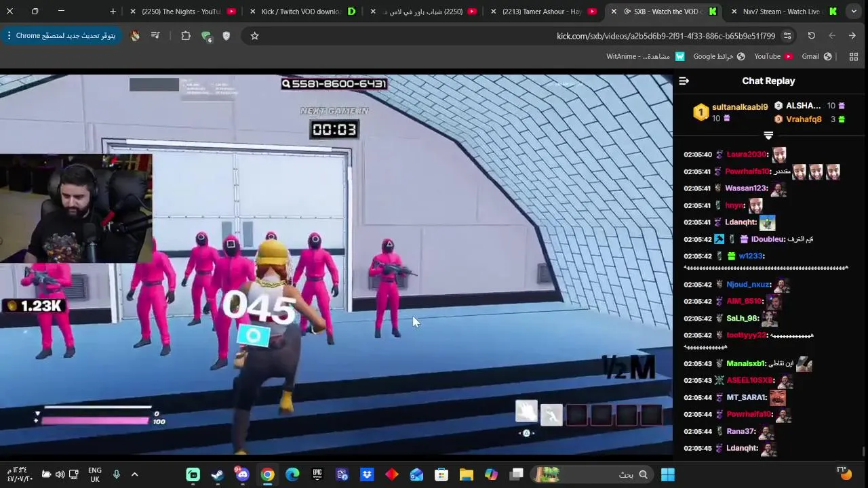The width and height of the screenshot is (868, 488).
Task: Open the clock and date in taskbar
Action: [x=20, y=474]
